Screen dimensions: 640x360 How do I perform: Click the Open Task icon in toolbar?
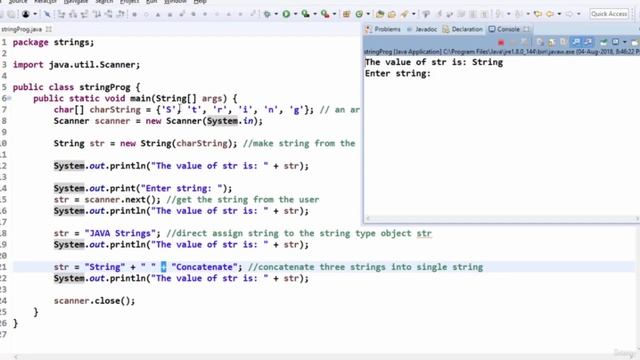click(392, 14)
